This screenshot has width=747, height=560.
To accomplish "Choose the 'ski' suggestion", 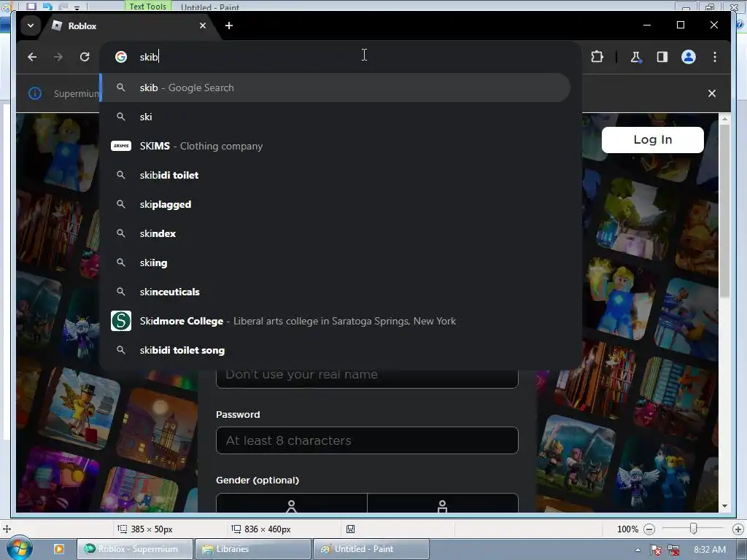I will [335, 117].
